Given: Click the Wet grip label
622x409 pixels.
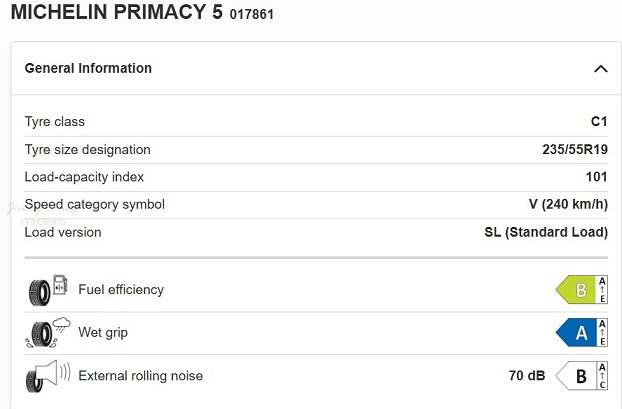Looking at the screenshot, I should 103,333.
